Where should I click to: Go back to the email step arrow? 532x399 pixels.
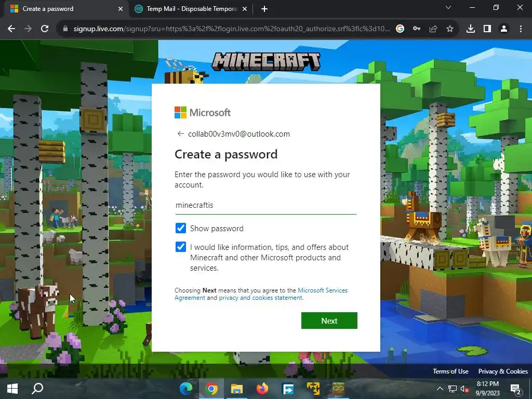pos(180,134)
